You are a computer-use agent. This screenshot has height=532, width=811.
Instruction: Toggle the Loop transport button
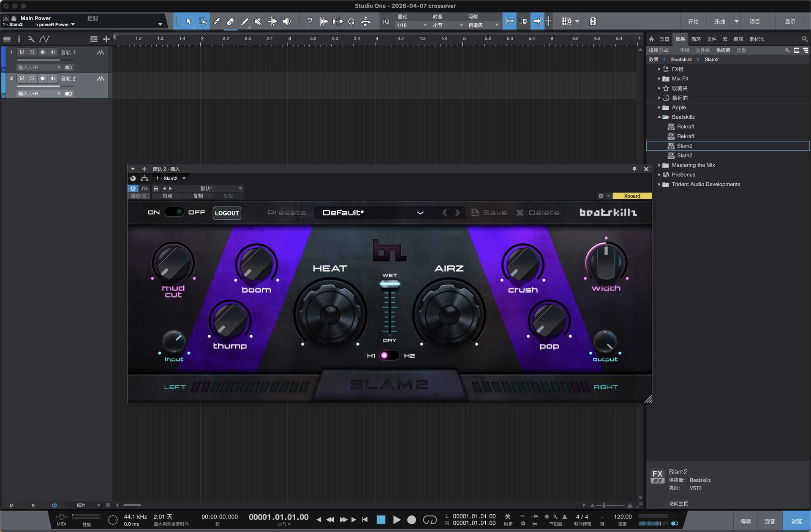(430, 520)
